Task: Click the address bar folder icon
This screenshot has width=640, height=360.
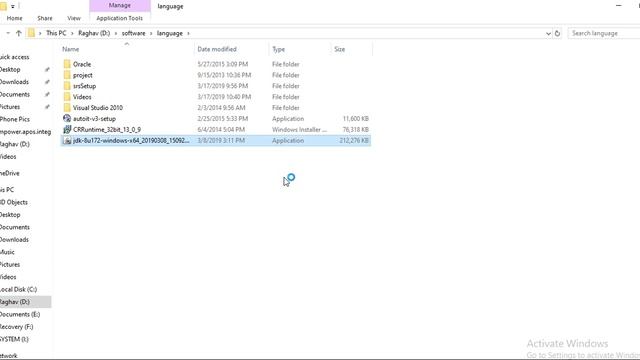Action: click(x=31, y=33)
